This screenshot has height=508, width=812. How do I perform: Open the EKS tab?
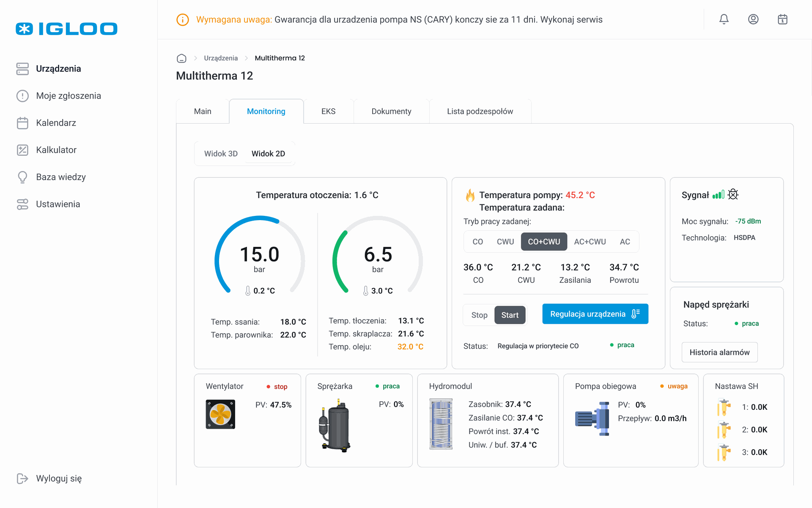click(328, 111)
